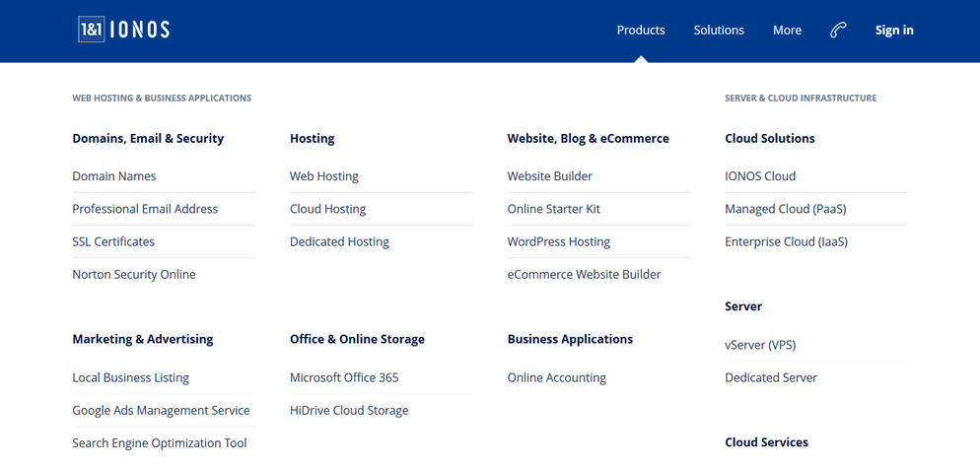
Task: Open the More menu
Action: point(787,30)
